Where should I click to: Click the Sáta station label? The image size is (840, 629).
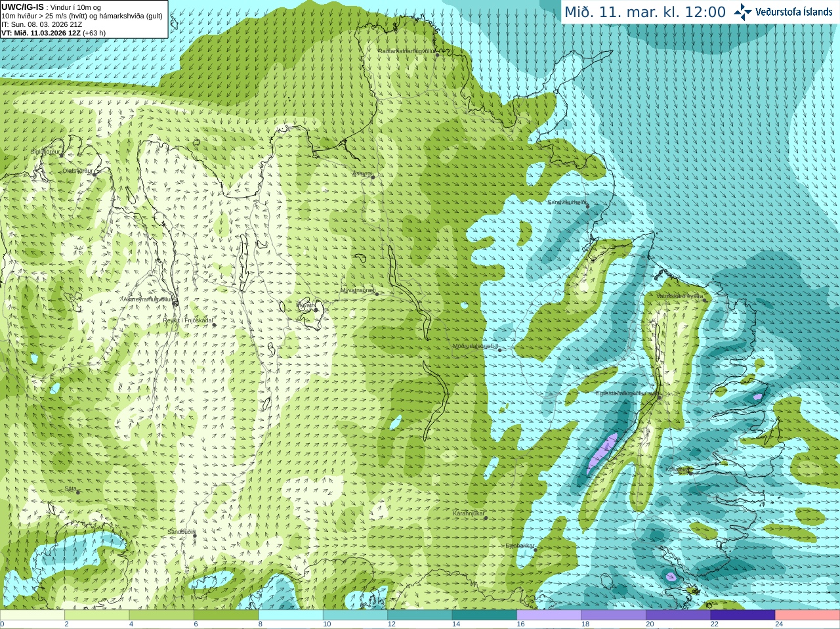(x=71, y=488)
